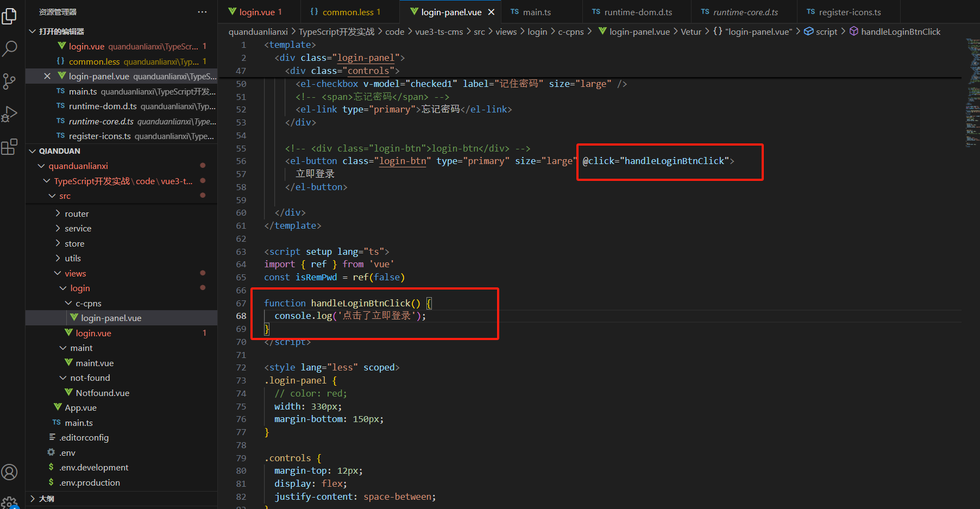Image resolution: width=980 pixels, height=509 pixels.
Task: Open Notfound.vue in the file tree
Action: (122, 393)
